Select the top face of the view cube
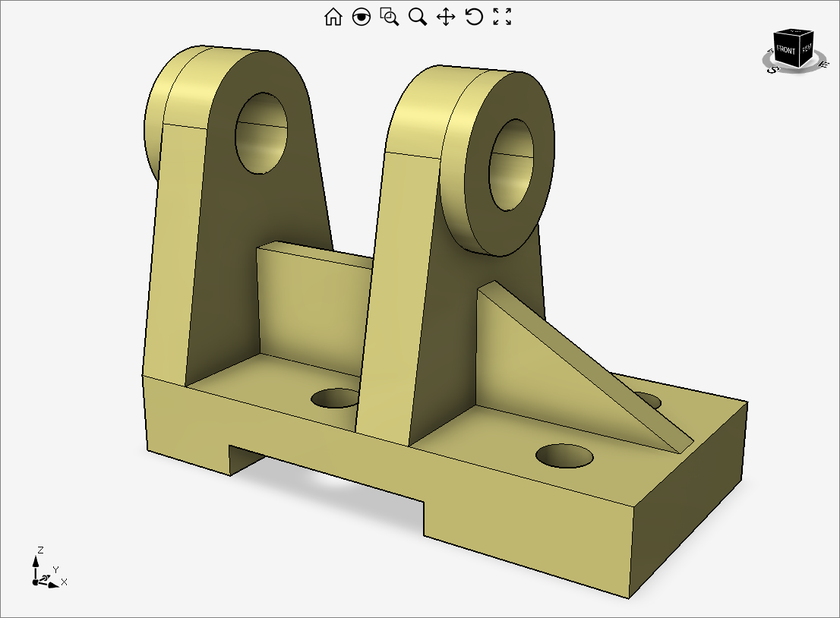The image size is (840, 618). [794, 33]
